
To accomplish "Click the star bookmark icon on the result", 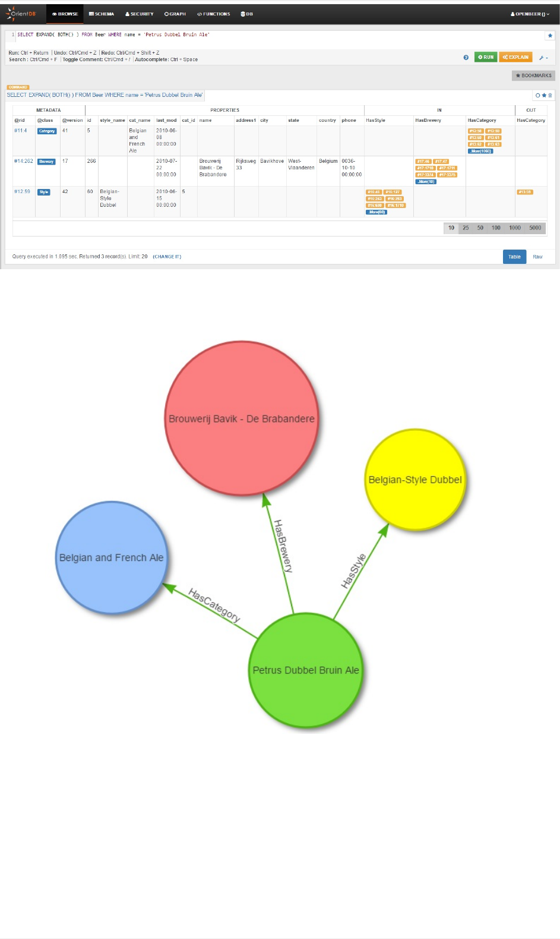I will tap(544, 95).
